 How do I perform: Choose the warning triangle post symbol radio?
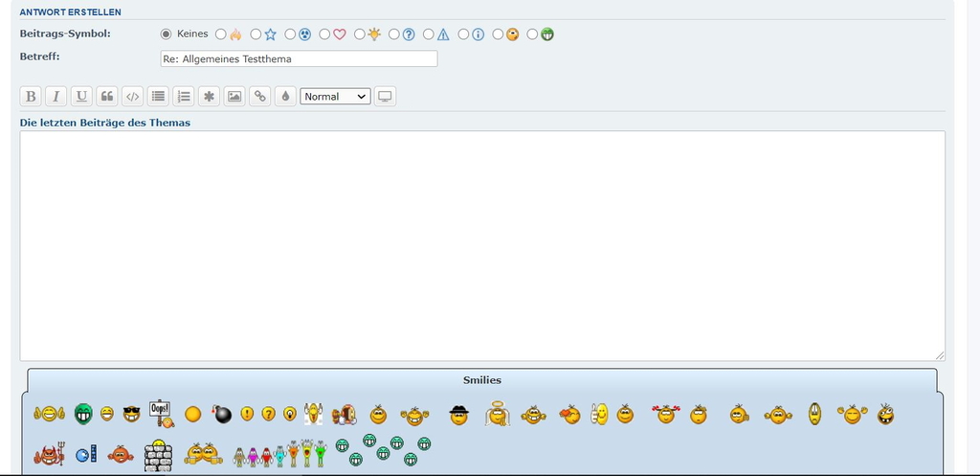(428, 34)
